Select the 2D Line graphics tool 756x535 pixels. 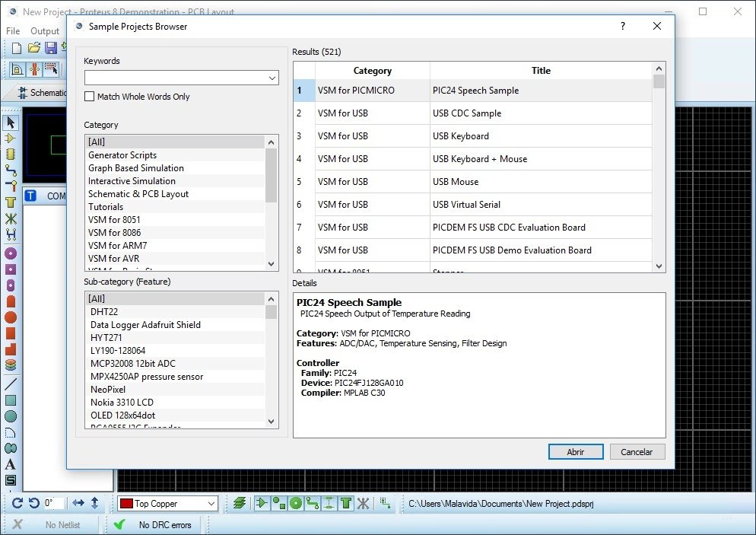click(11, 384)
